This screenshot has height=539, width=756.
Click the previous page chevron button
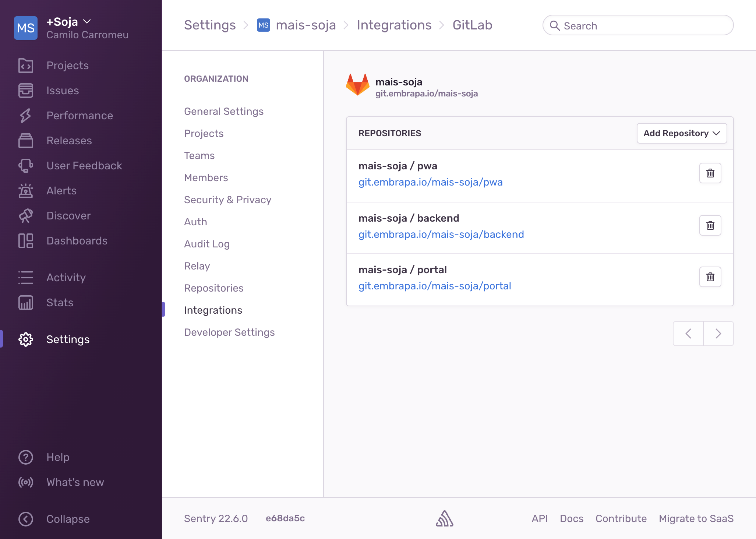pos(688,333)
